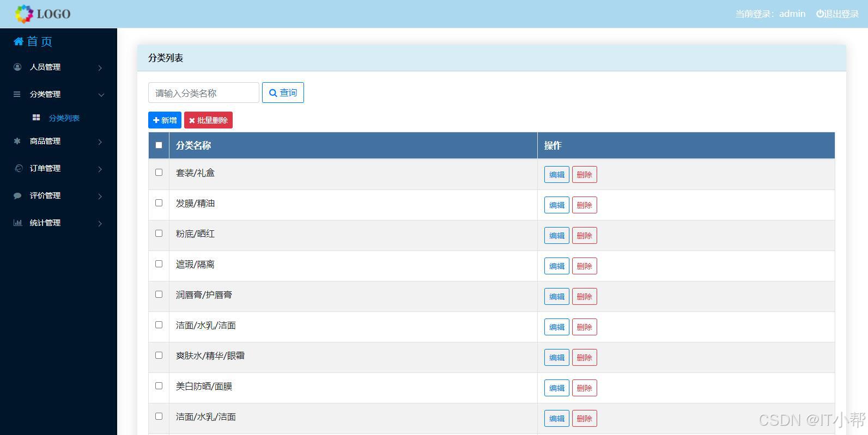The height and width of the screenshot is (435, 868).
Task: Click the 分类列表 panel title
Action: pos(166,58)
